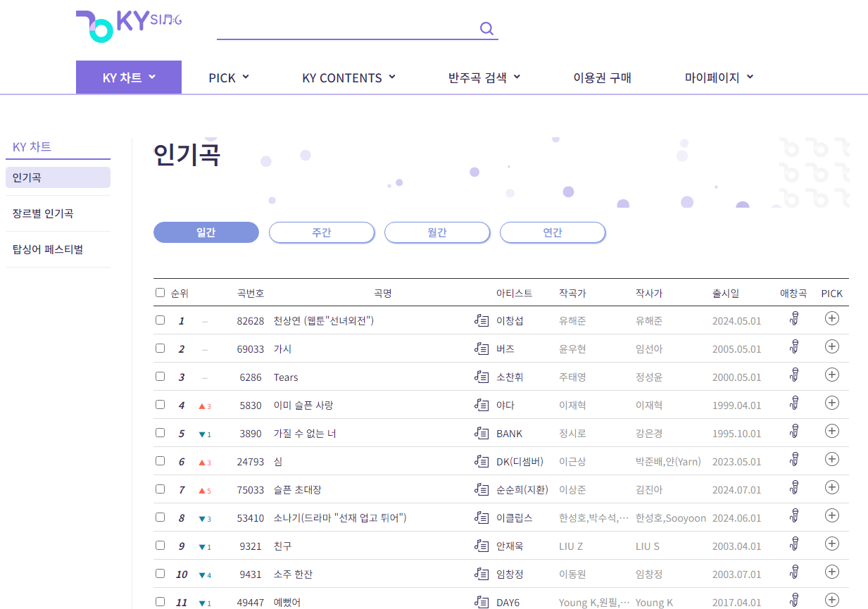Image resolution: width=868 pixels, height=609 pixels.
Task: Switch to the 월간 chart tab
Action: 437,232
